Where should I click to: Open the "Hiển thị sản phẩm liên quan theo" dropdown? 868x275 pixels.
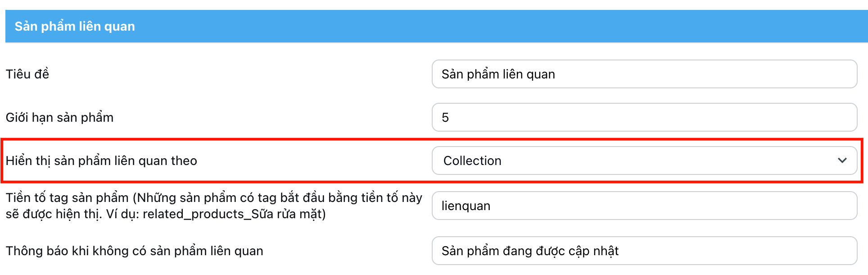[x=644, y=160]
